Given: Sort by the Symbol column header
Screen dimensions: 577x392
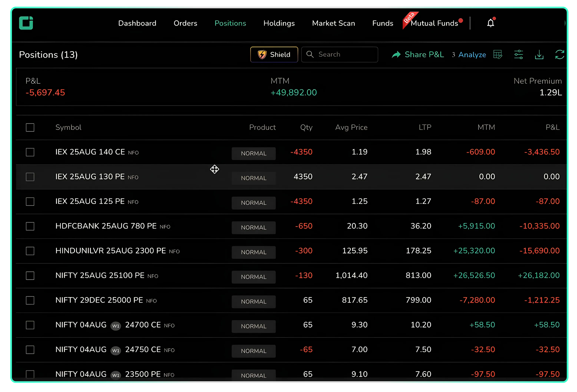Looking at the screenshot, I should point(68,127).
